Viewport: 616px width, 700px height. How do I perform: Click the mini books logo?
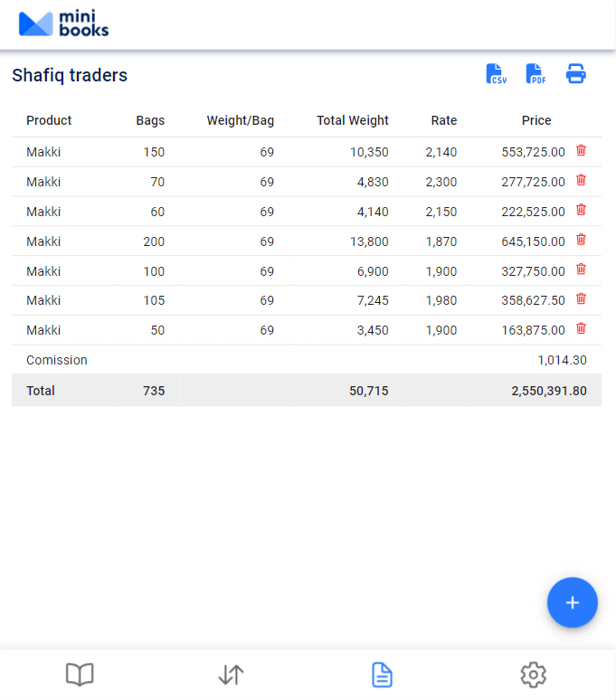63,24
